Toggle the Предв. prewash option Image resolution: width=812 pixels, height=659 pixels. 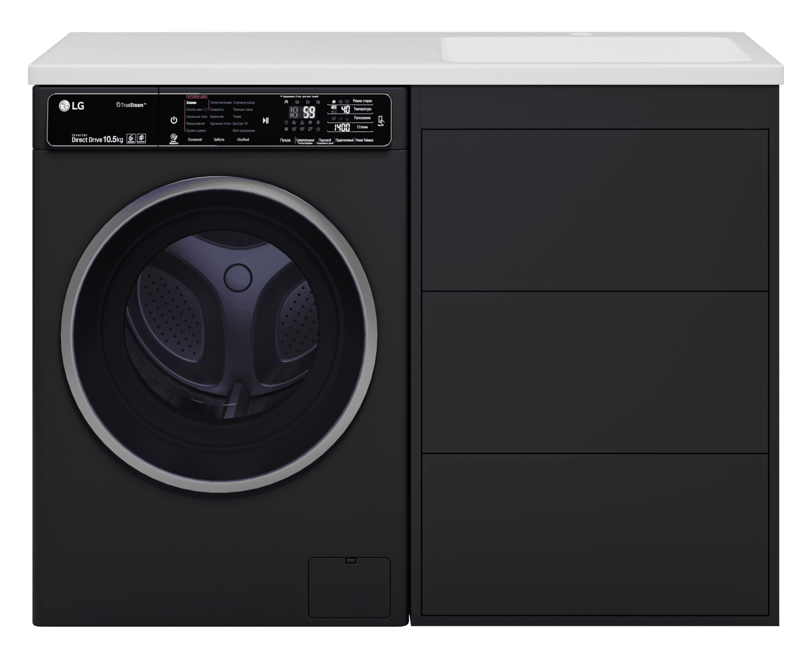pos(286,140)
